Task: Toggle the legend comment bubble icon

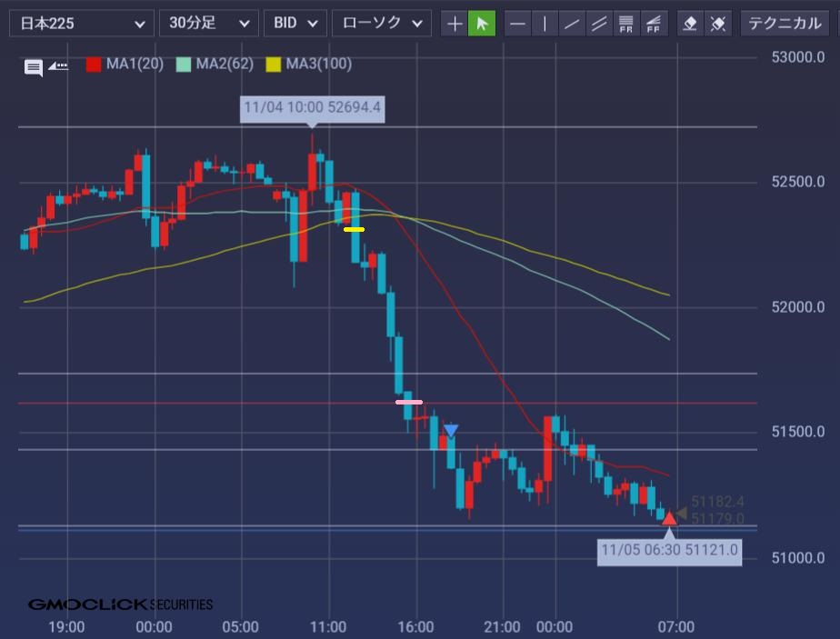Action: point(34,66)
